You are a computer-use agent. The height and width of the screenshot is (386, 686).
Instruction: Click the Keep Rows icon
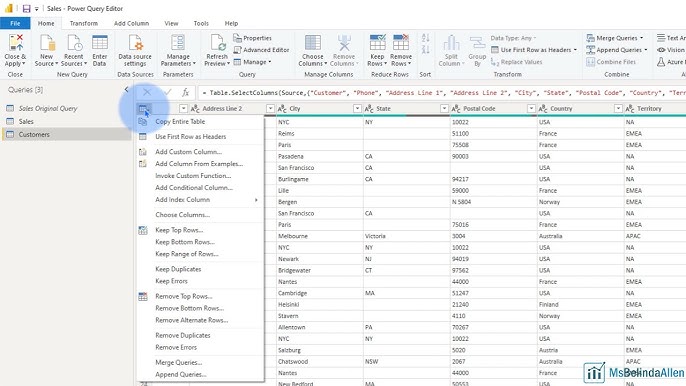click(x=377, y=43)
